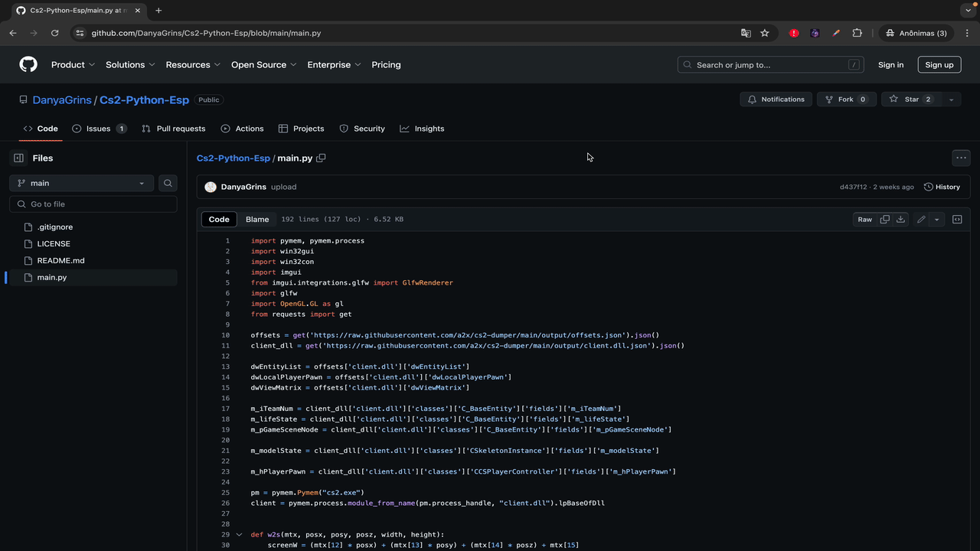Click the pen-shaped extension icon
The image size is (980, 551).
tap(836, 33)
